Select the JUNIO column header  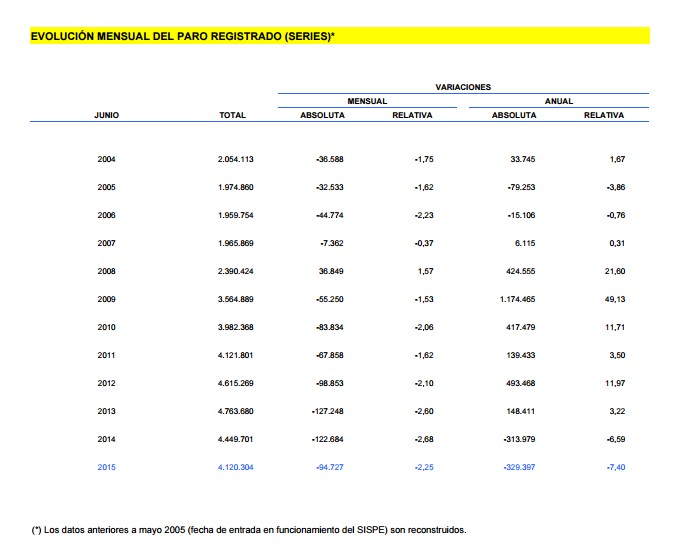pos(106,115)
